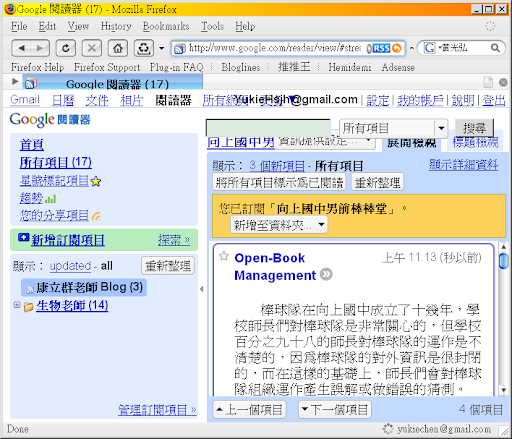Click the feed icon of 康立群老師 Blog
The width and height of the screenshot is (512, 439).
pyautogui.click(x=30, y=288)
